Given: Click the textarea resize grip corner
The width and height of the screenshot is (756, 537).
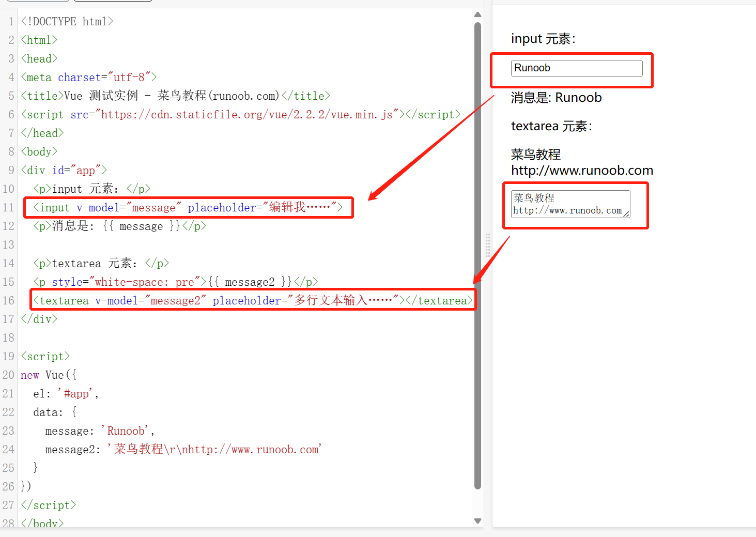Looking at the screenshot, I should tap(626, 213).
